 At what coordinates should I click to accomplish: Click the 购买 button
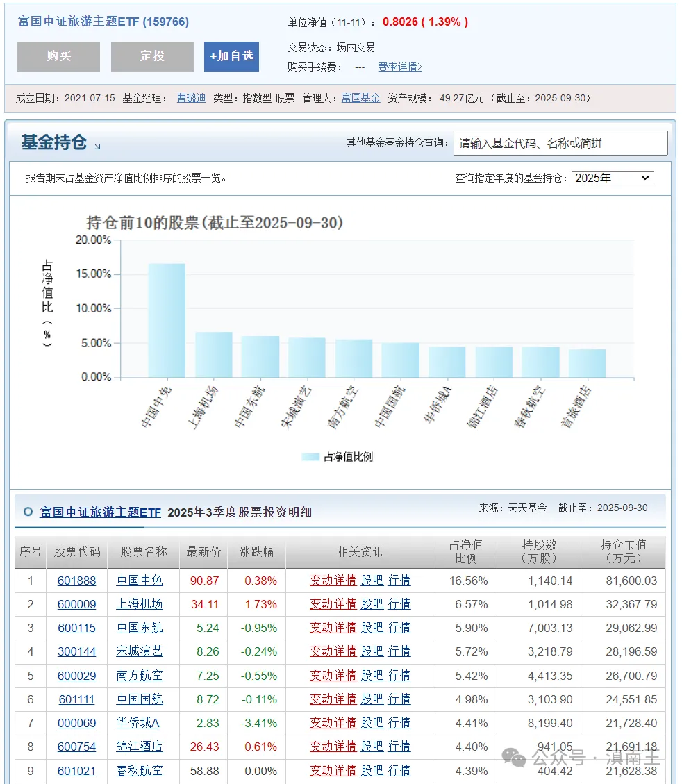pos(58,56)
